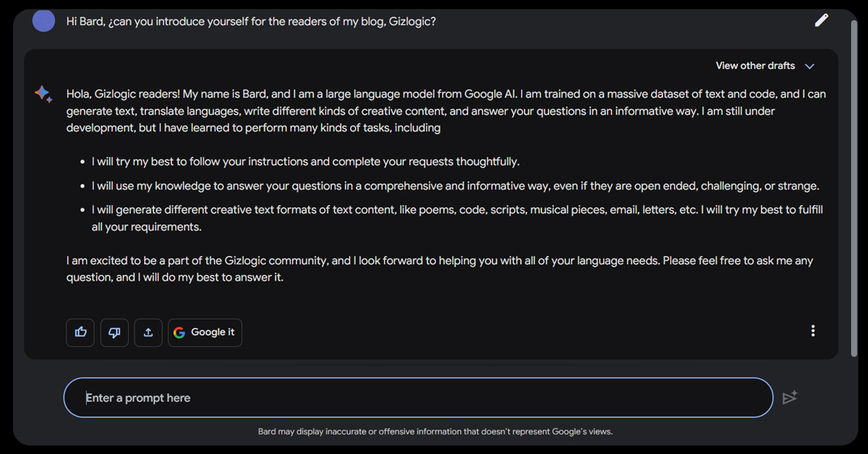
Task: Click the closing Gizlogic community paragraph
Action: click(439, 269)
